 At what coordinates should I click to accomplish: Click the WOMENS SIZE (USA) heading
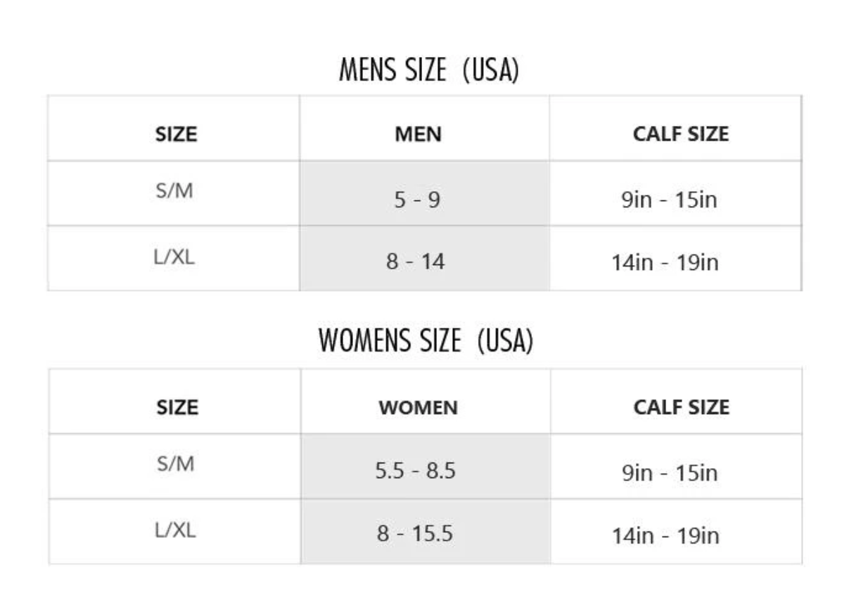pyautogui.click(x=426, y=341)
